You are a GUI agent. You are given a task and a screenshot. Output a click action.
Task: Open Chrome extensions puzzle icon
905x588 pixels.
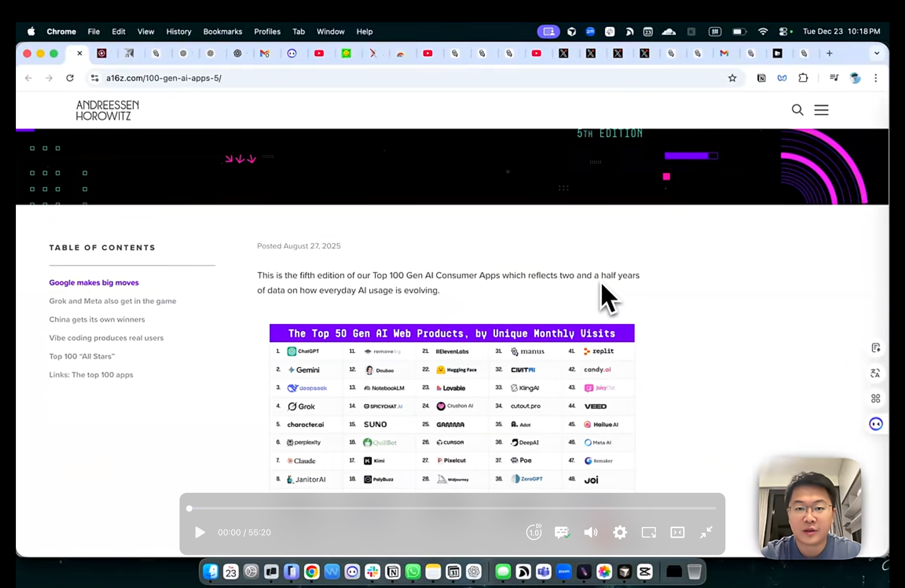coord(803,78)
